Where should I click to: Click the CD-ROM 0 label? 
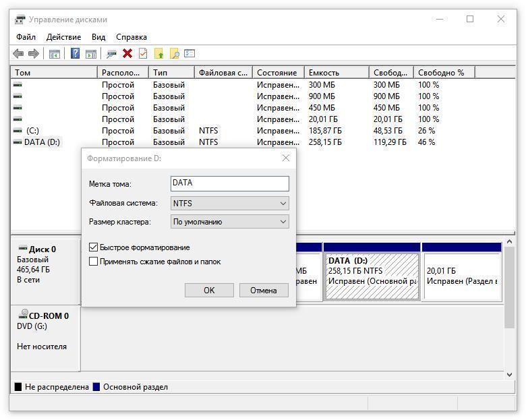49,316
